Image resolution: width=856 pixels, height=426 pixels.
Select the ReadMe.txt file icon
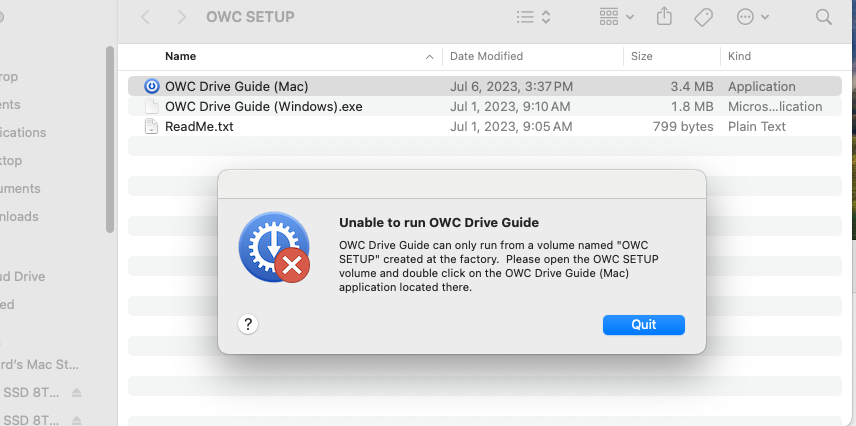tap(151, 127)
